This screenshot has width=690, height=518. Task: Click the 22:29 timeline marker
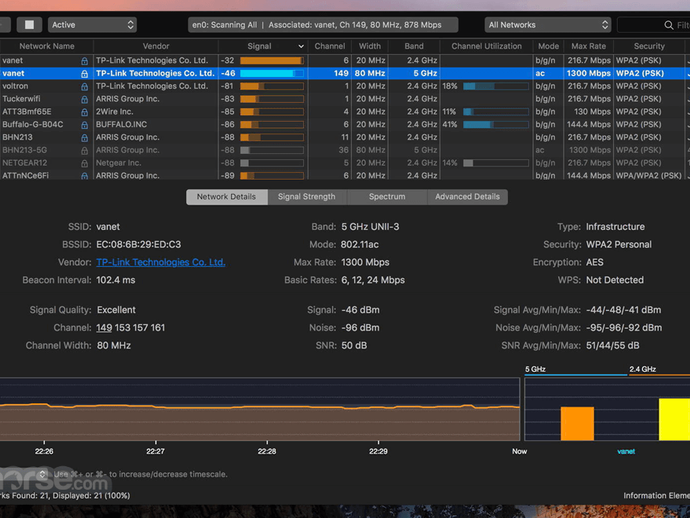(378, 451)
